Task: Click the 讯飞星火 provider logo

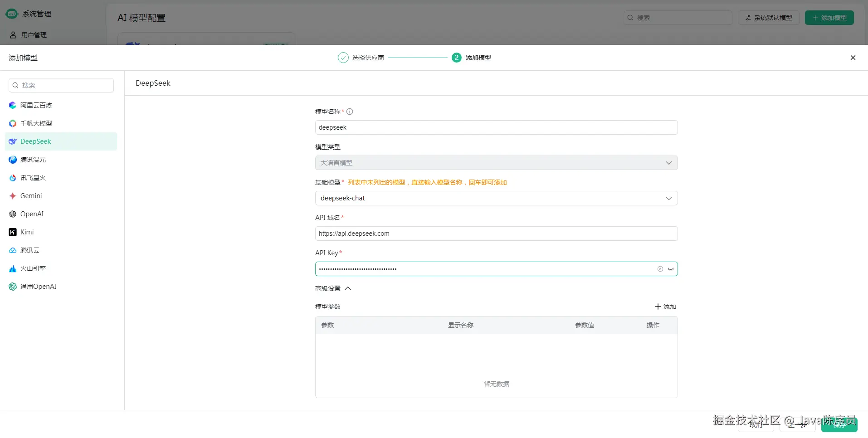Action: tap(13, 178)
